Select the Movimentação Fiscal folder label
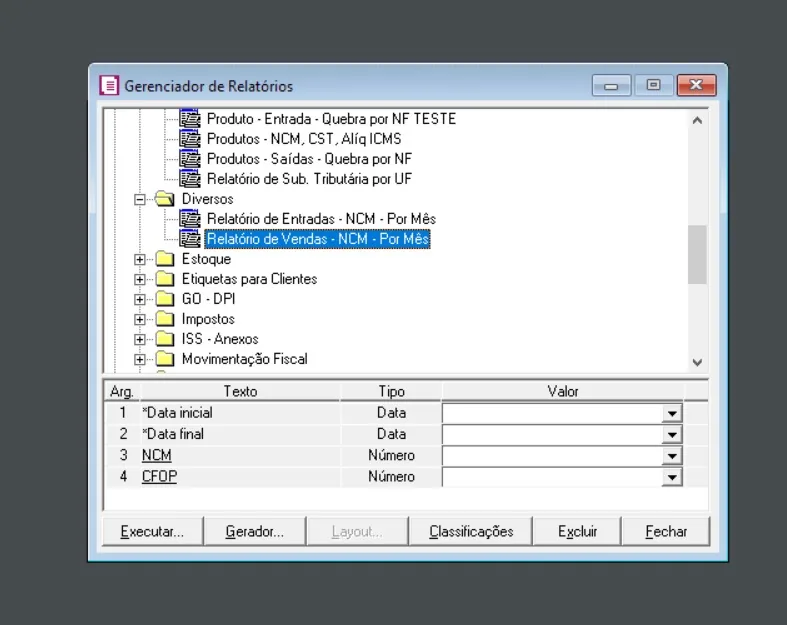This screenshot has width=787, height=625. [244, 359]
